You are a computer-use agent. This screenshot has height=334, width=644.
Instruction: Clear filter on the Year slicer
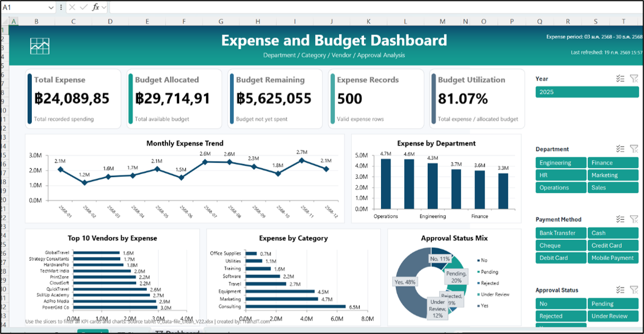coord(634,79)
